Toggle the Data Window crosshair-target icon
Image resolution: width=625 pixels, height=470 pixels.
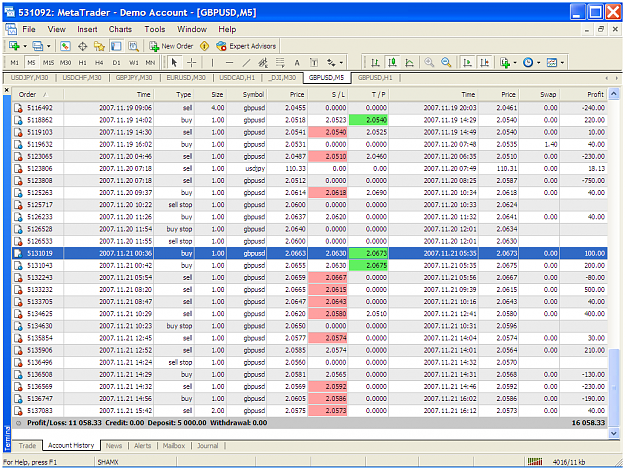point(83,46)
